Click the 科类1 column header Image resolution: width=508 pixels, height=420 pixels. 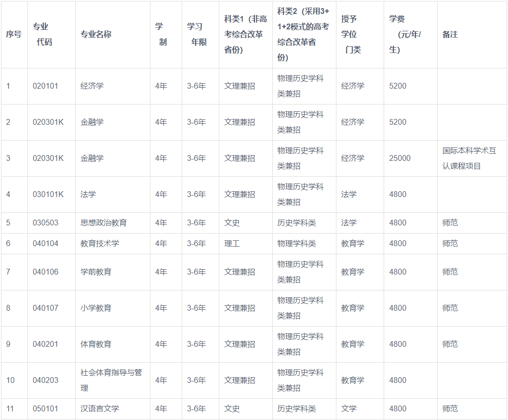[246, 34]
